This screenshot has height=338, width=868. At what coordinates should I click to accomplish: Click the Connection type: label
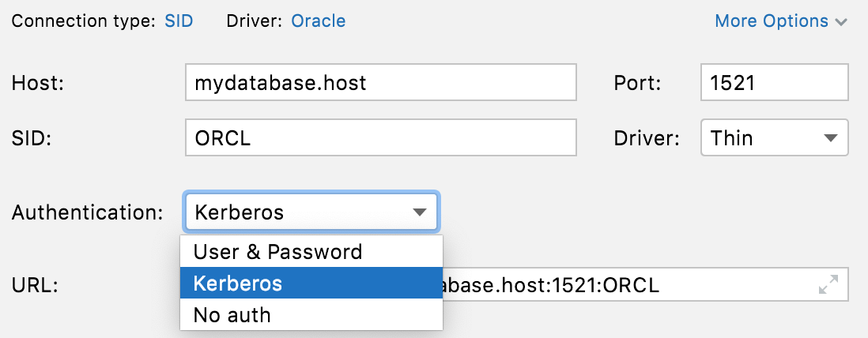coord(83,21)
